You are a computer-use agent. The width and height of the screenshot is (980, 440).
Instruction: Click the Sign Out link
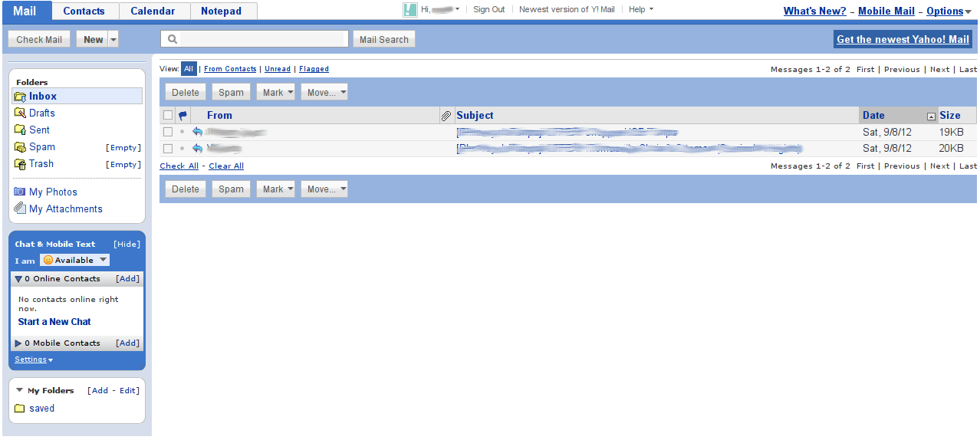pyautogui.click(x=489, y=10)
